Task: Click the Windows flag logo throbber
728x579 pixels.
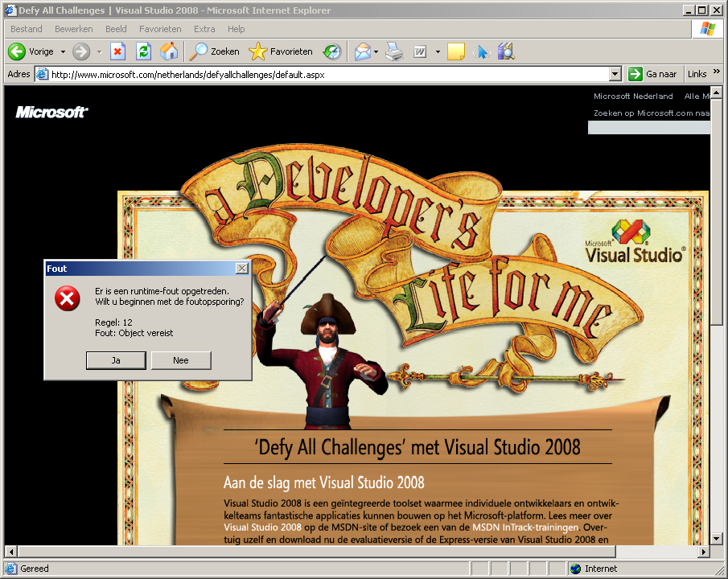Action: 708,29
